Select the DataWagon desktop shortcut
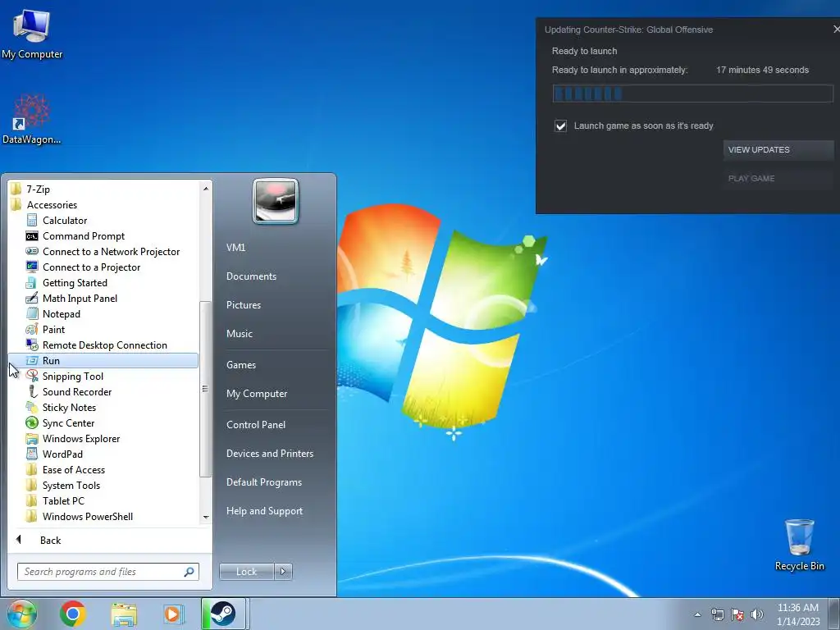Image resolution: width=840 pixels, height=630 pixels. (32, 119)
